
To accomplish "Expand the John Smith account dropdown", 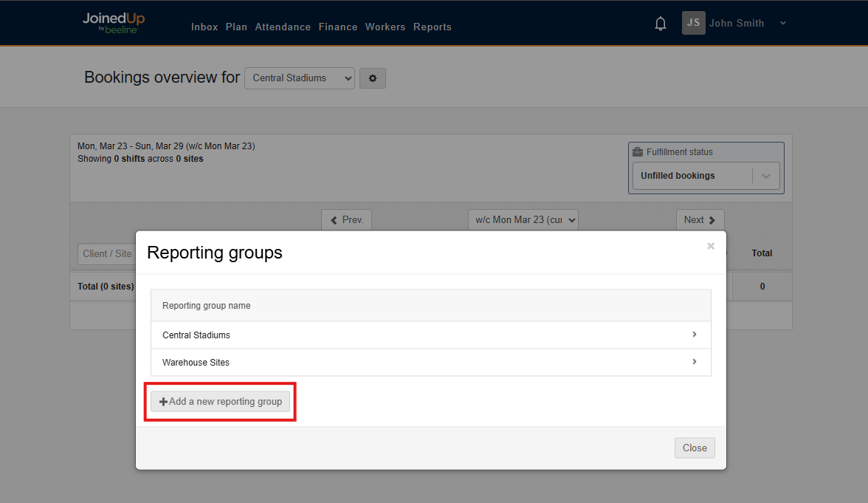I will click(x=782, y=23).
